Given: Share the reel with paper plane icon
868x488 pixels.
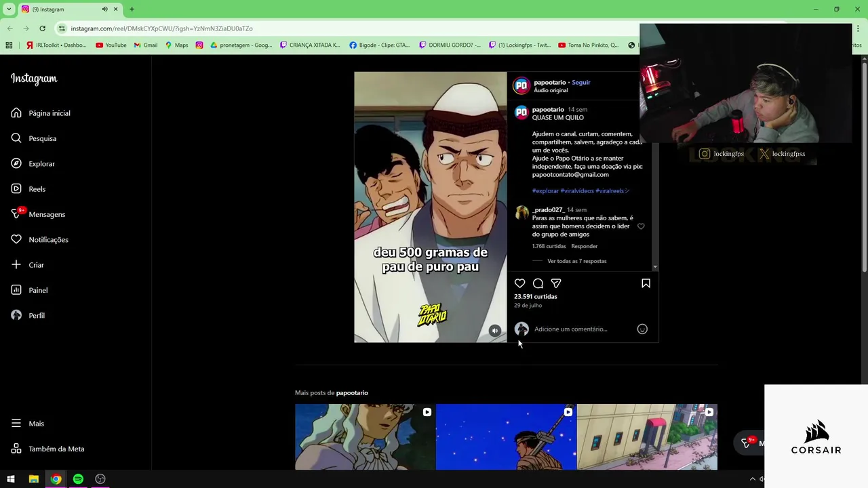Looking at the screenshot, I should [x=556, y=283].
